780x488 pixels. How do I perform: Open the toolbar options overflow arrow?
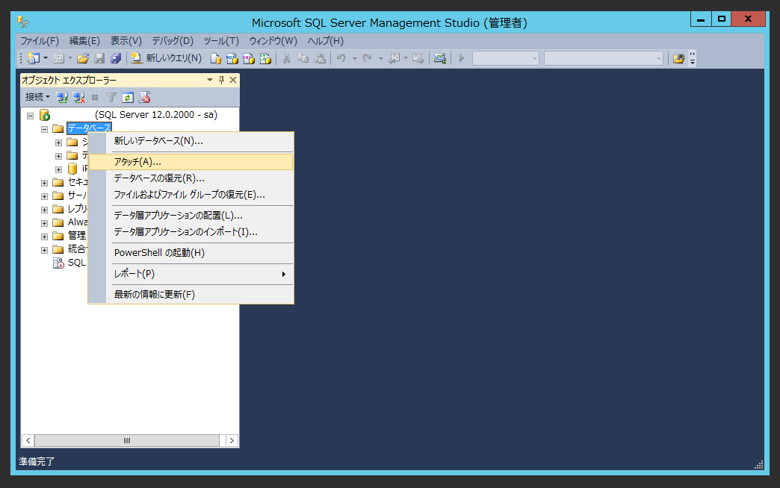692,59
